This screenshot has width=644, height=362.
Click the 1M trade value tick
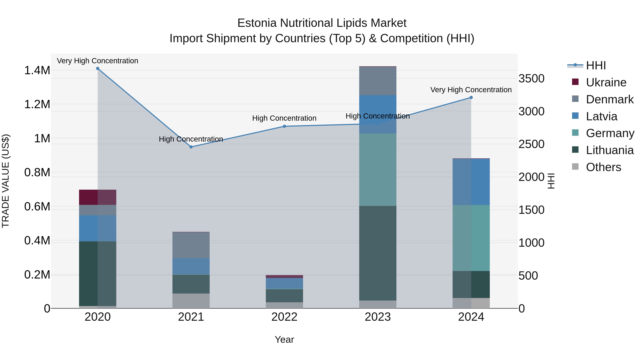pyautogui.click(x=42, y=138)
